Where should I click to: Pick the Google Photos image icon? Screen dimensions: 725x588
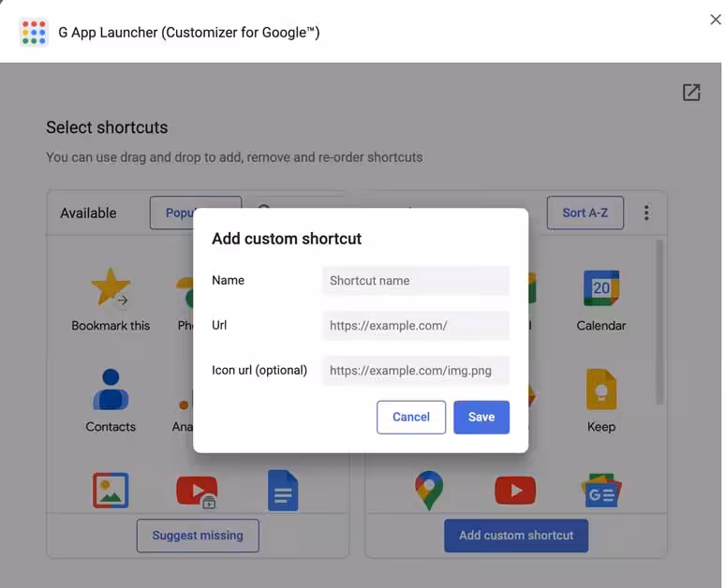pyautogui.click(x=111, y=491)
